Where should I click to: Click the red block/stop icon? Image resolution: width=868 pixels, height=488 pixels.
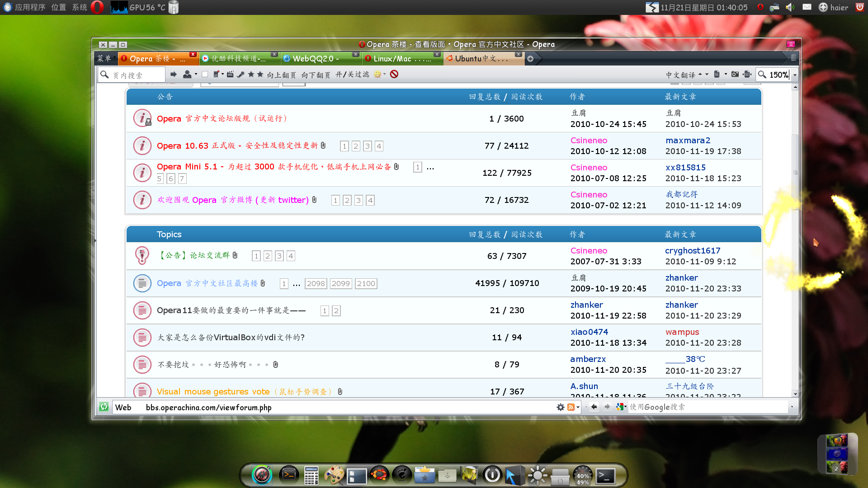[x=394, y=74]
